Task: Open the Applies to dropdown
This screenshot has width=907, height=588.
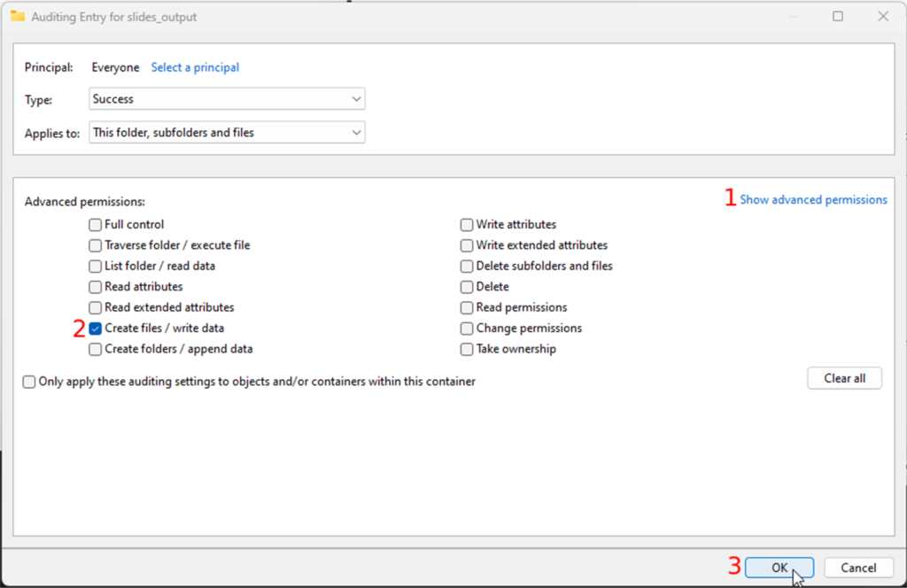Action: click(x=227, y=133)
